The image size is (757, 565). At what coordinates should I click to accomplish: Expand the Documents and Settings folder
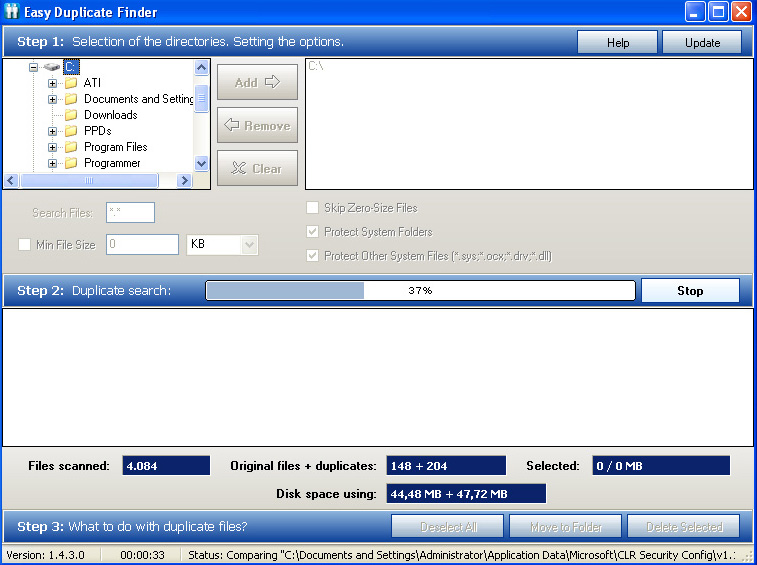point(52,99)
